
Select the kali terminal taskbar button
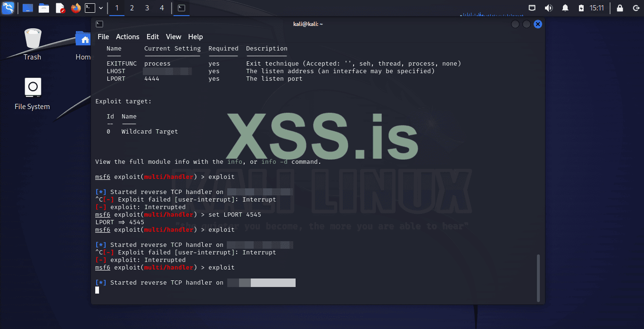click(x=182, y=8)
